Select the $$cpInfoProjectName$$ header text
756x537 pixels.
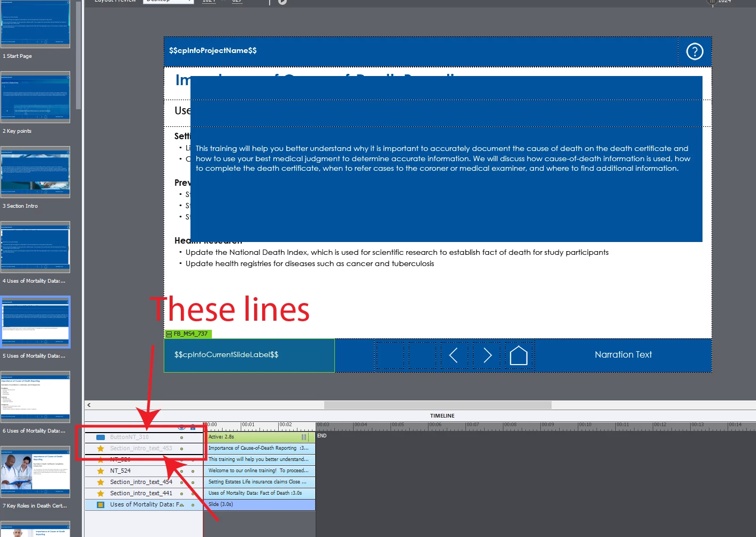pyautogui.click(x=213, y=51)
